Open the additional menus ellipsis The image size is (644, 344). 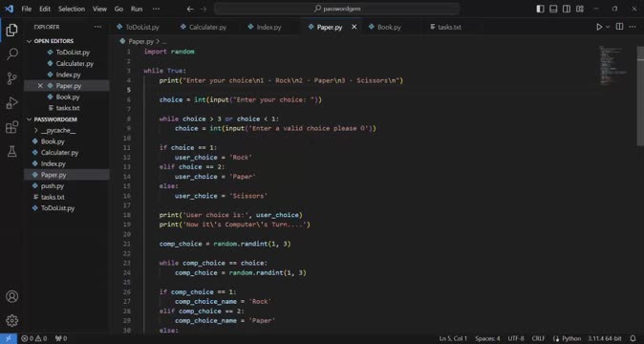point(156,9)
